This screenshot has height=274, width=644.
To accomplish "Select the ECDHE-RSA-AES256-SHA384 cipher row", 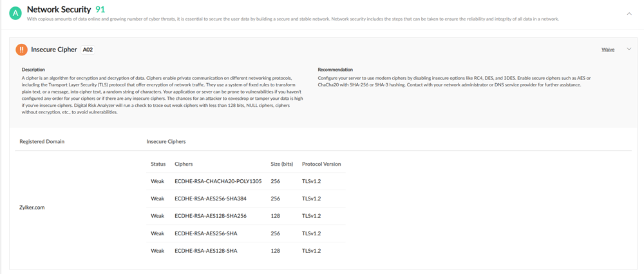I will 211,199.
